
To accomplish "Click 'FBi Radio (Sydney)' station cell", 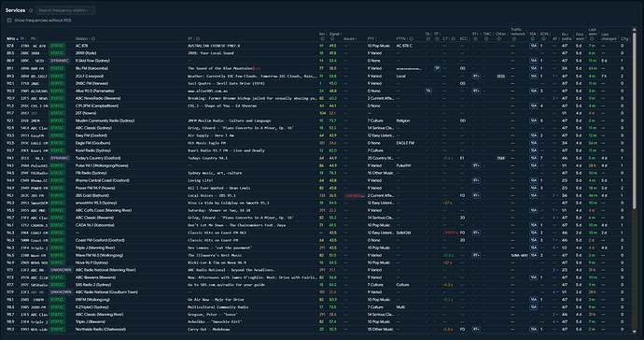I will point(91,173).
